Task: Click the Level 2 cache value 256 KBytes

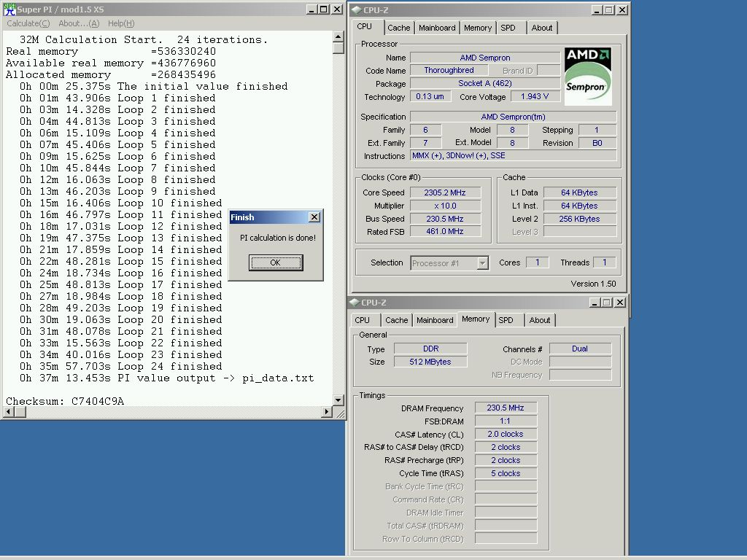Action: [579, 219]
